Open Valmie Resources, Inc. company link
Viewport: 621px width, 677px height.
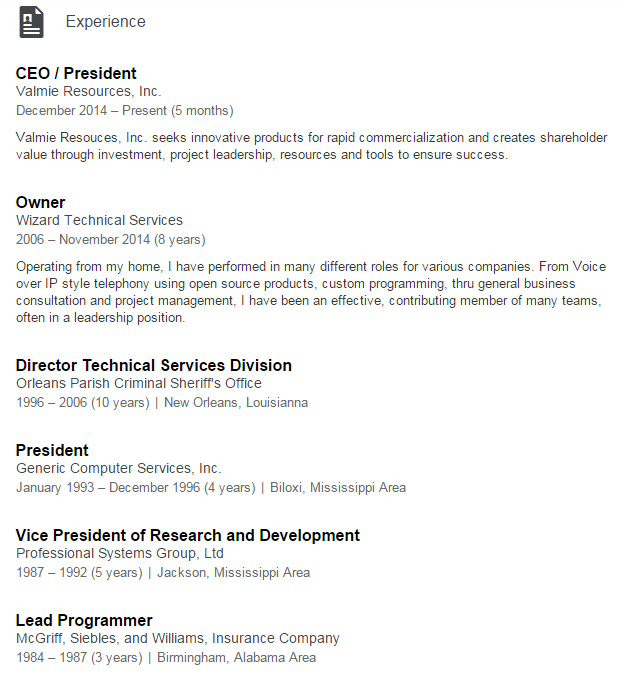(x=89, y=91)
